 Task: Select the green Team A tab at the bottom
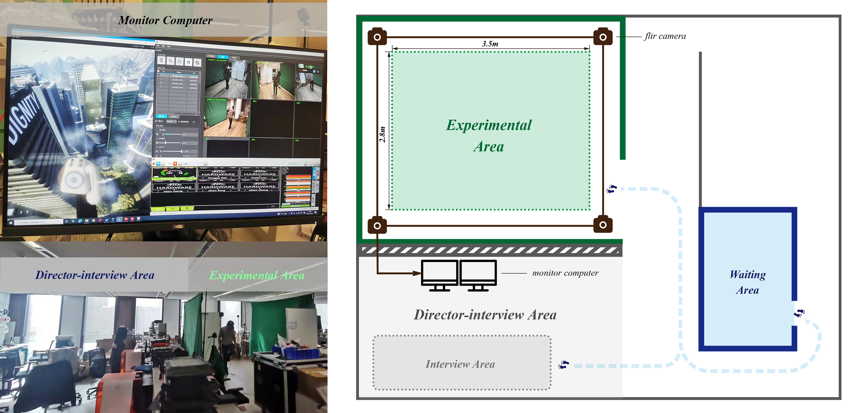click(158, 209)
